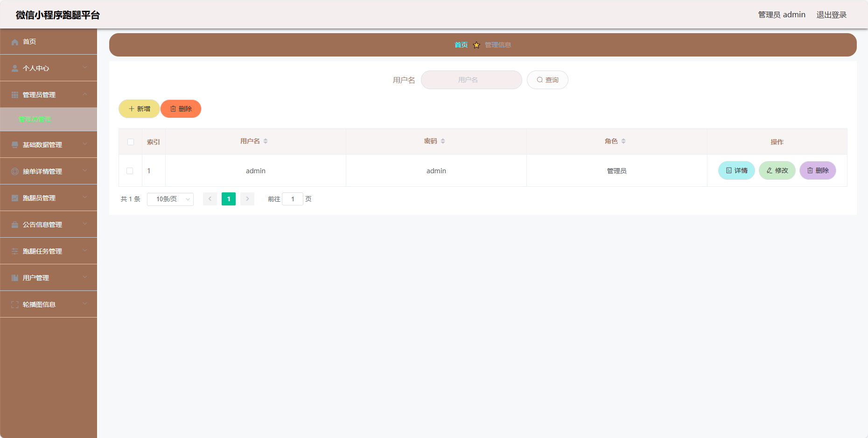
Task: Expand 跑腿任务管理 with its chevron
Action: pyautogui.click(x=85, y=250)
